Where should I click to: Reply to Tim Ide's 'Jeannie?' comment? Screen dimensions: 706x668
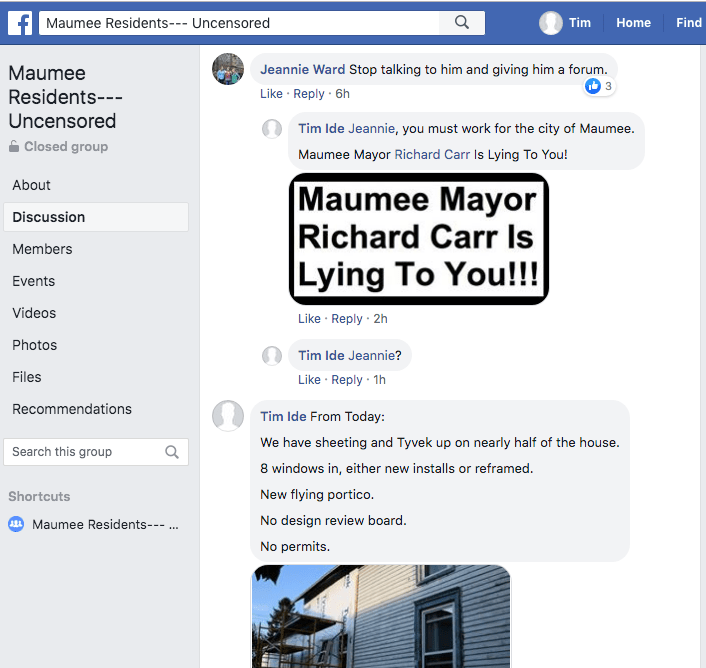pyautogui.click(x=347, y=380)
